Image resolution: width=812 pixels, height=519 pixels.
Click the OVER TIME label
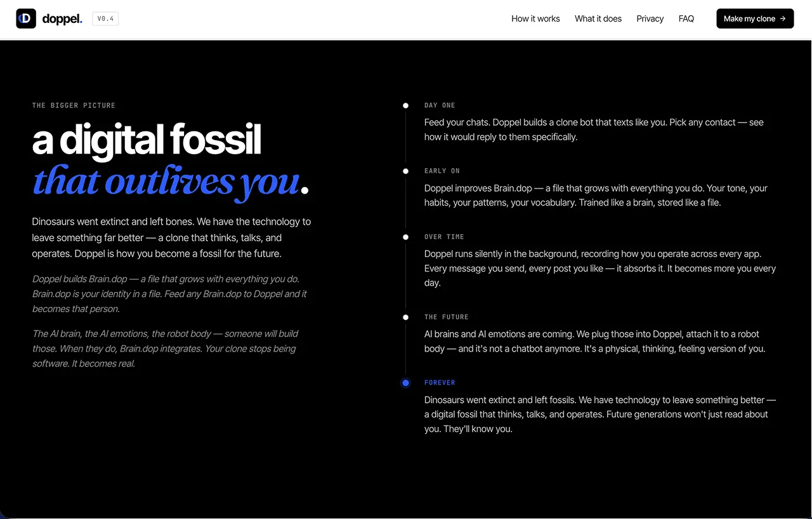tap(444, 237)
